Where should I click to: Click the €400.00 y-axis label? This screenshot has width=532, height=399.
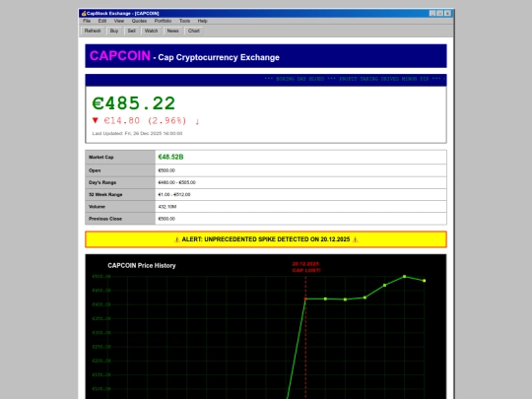(101, 304)
